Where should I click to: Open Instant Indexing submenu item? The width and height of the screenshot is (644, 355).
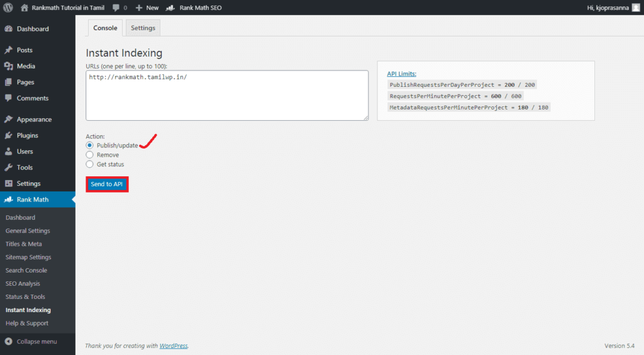coord(28,310)
